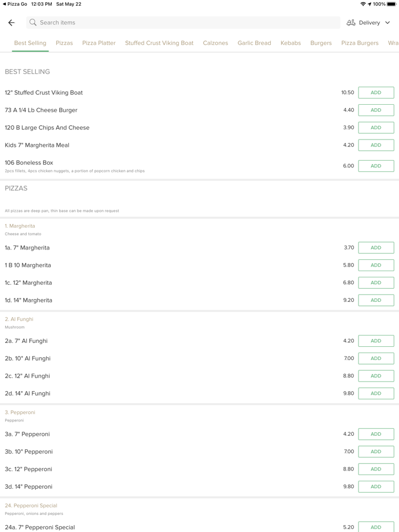
Task: Select the Garlic Bread tab
Action: [x=254, y=43]
